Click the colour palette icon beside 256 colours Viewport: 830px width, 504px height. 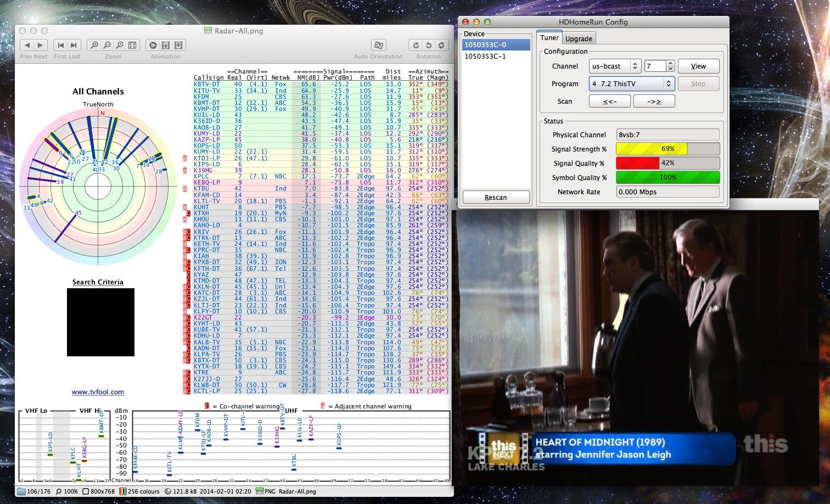(123, 491)
